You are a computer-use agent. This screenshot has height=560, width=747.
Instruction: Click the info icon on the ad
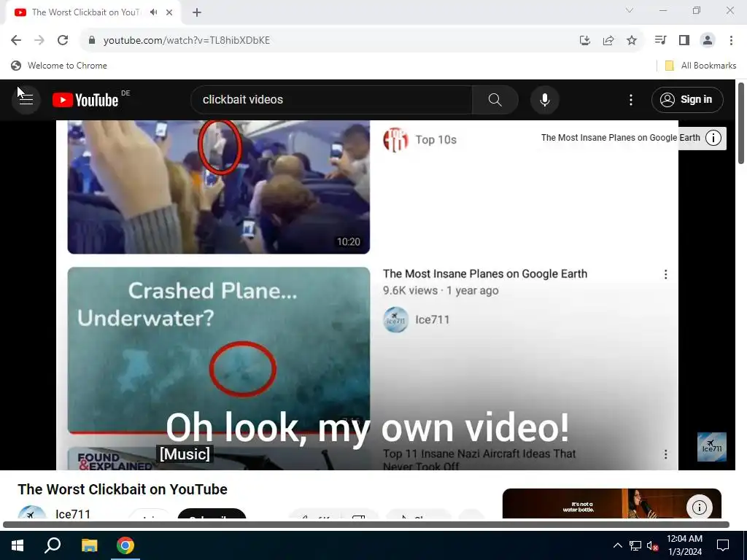[x=699, y=507]
